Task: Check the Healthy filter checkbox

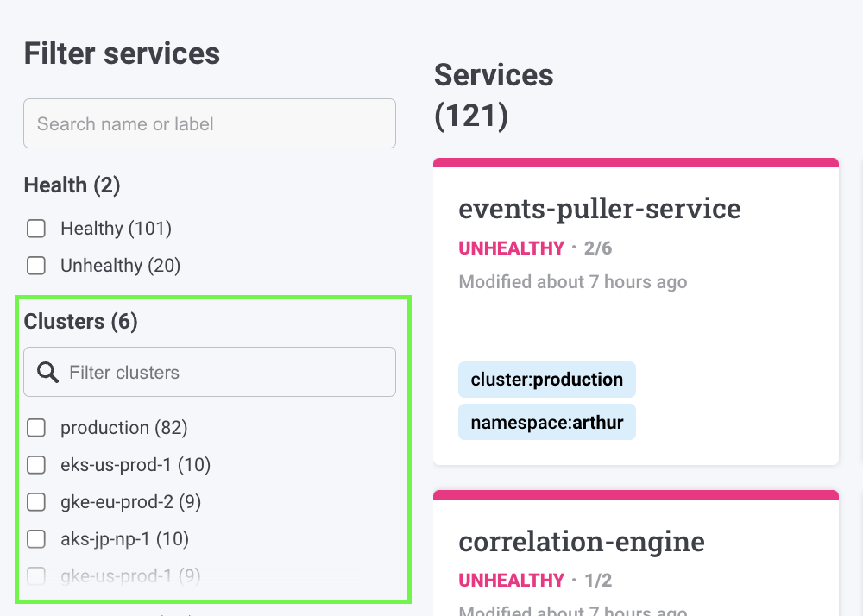Action: click(x=36, y=229)
